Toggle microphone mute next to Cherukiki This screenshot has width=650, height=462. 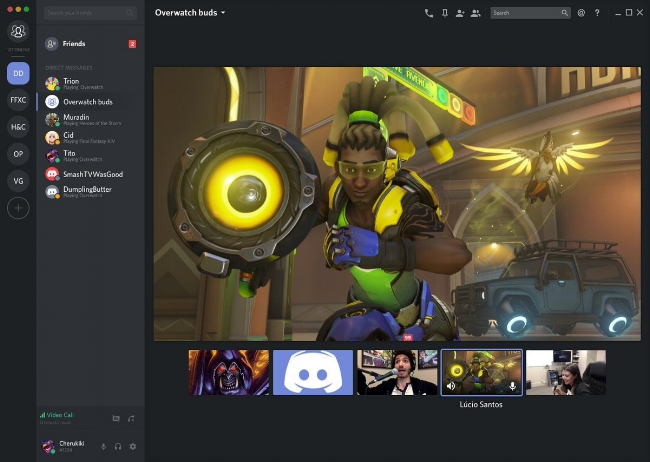(x=104, y=446)
